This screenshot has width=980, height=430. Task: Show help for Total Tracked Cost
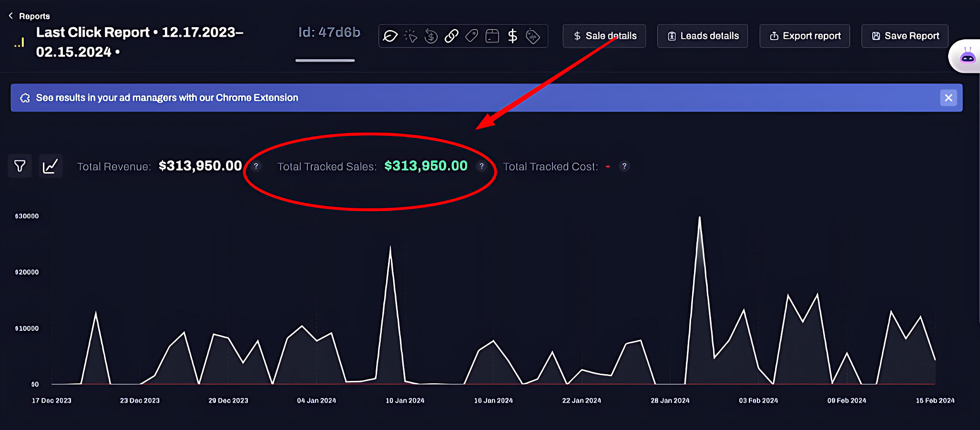coord(624,166)
